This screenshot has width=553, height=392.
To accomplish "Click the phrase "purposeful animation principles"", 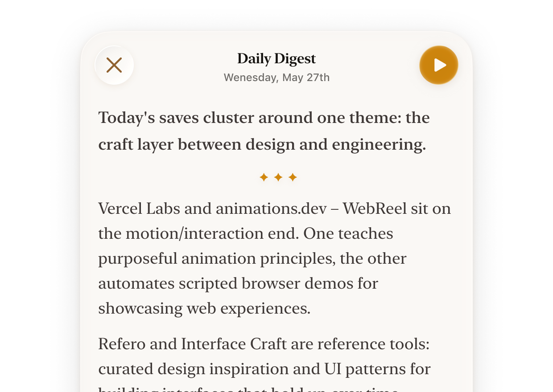I will pyautogui.click(x=217, y=258).
